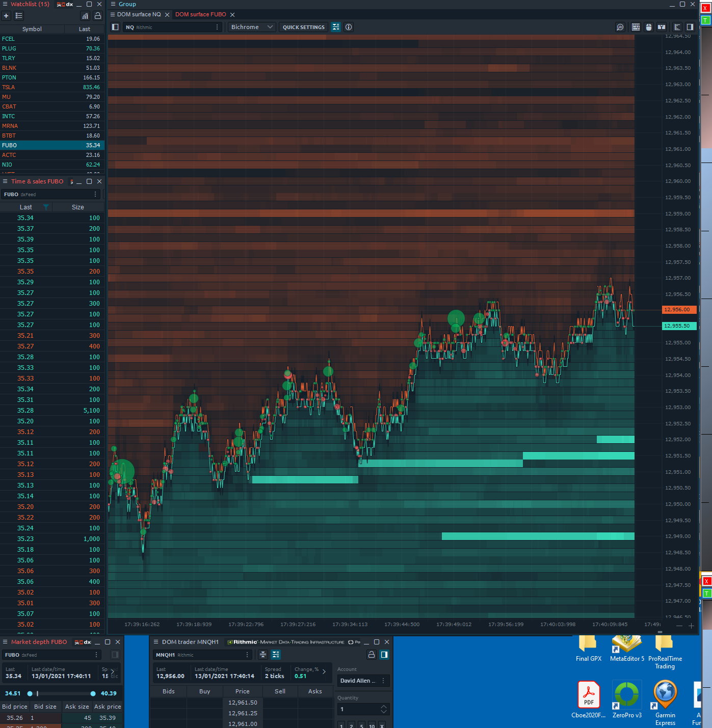Expand more DOM trader quote fields

(x=324, y=672)
